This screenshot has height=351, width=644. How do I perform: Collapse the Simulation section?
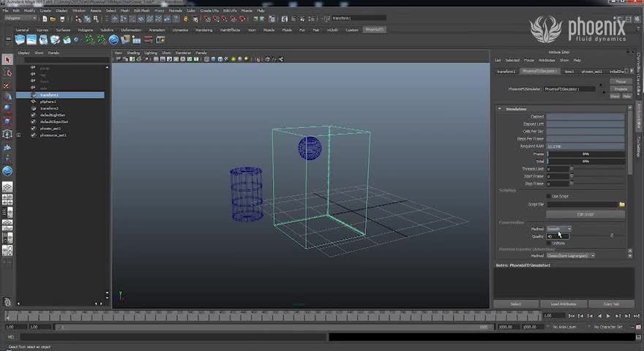(500, 109)
